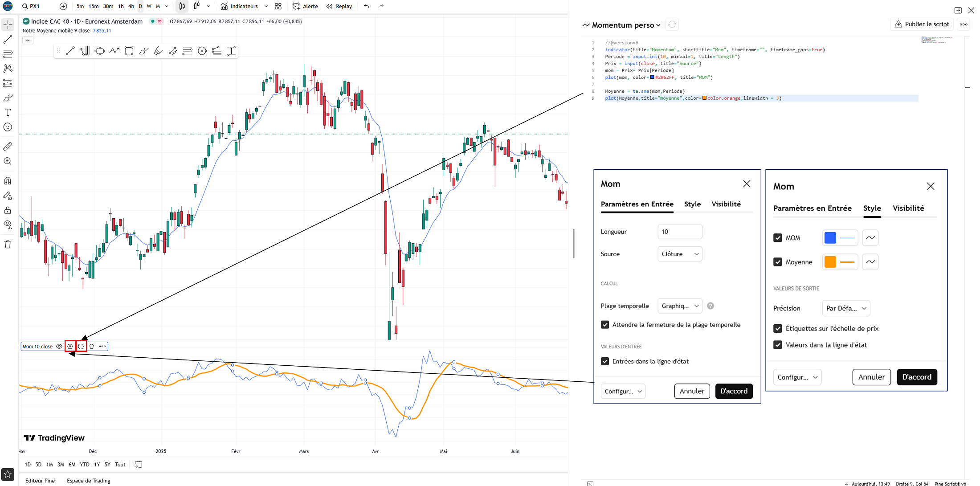Open source code braces icon for Mom

(81, 346)
